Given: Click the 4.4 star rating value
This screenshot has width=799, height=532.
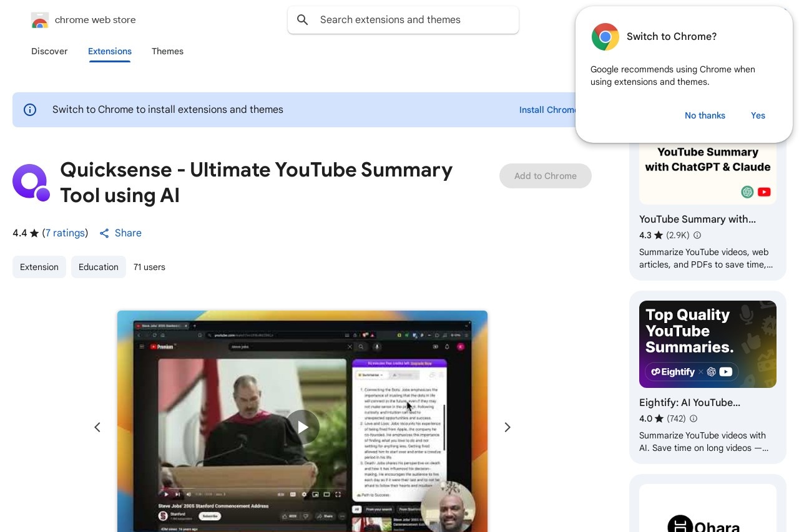Looking at the screenshot, I should (20, 233).
